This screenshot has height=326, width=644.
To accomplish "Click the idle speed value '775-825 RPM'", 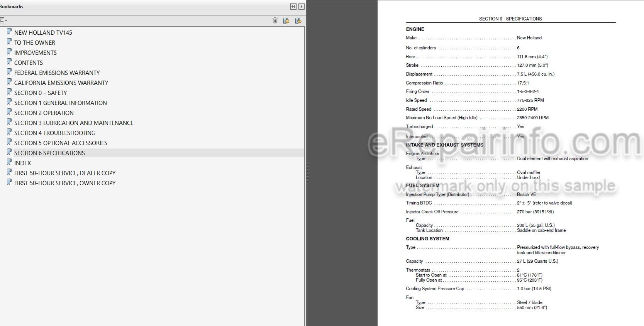I will click(530, 100).
